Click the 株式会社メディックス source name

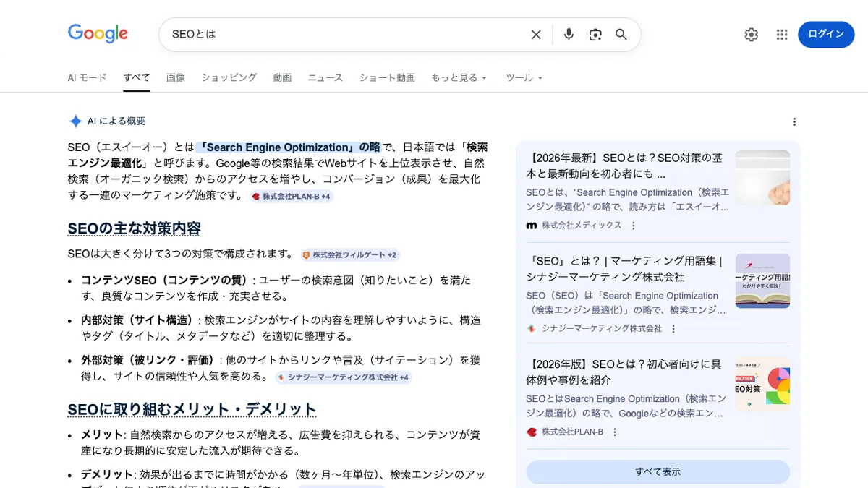[x=582, y=226]
